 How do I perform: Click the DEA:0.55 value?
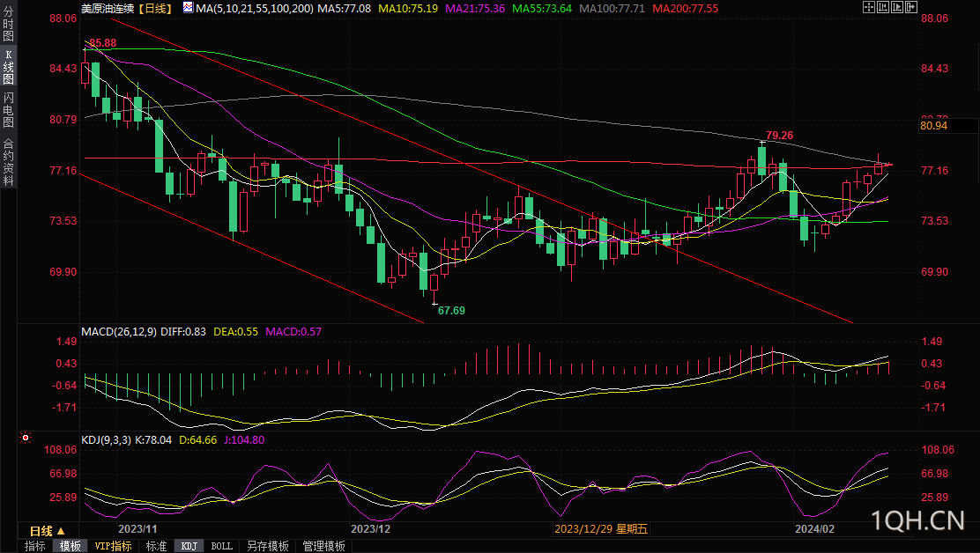click(x=235, y=331)
